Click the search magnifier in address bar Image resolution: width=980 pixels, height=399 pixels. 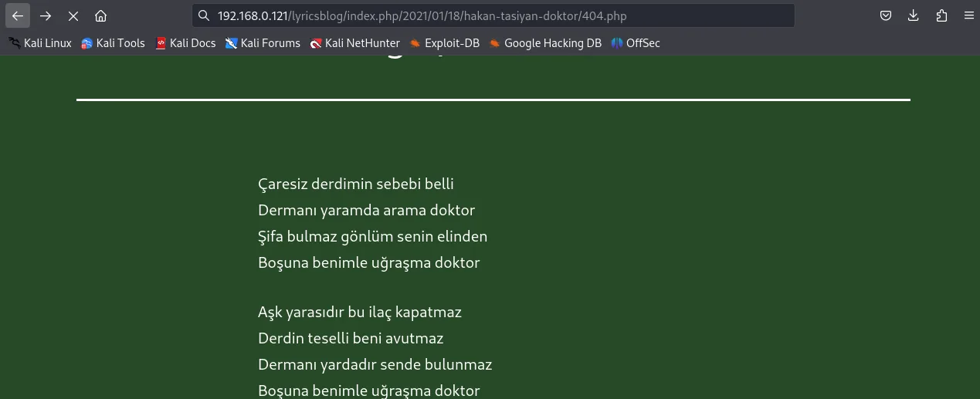[x=204, y=15]
